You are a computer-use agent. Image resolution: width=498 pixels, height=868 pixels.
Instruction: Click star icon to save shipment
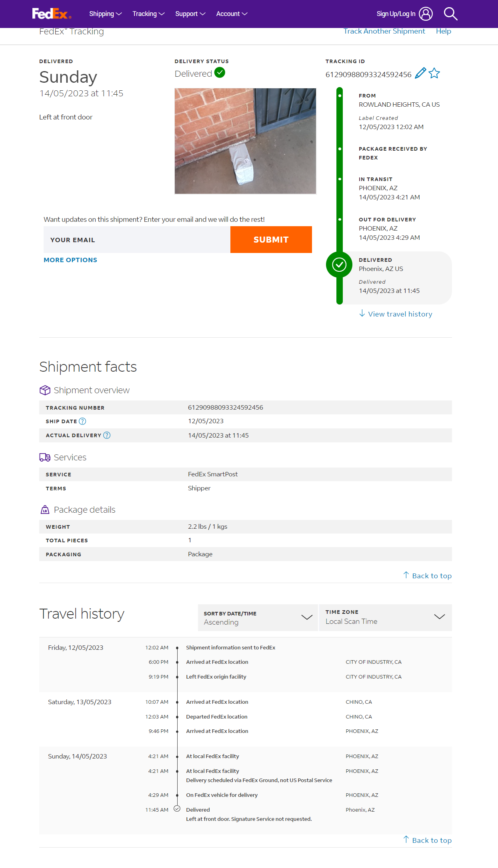pyautogui.click(x=434, y=74)
